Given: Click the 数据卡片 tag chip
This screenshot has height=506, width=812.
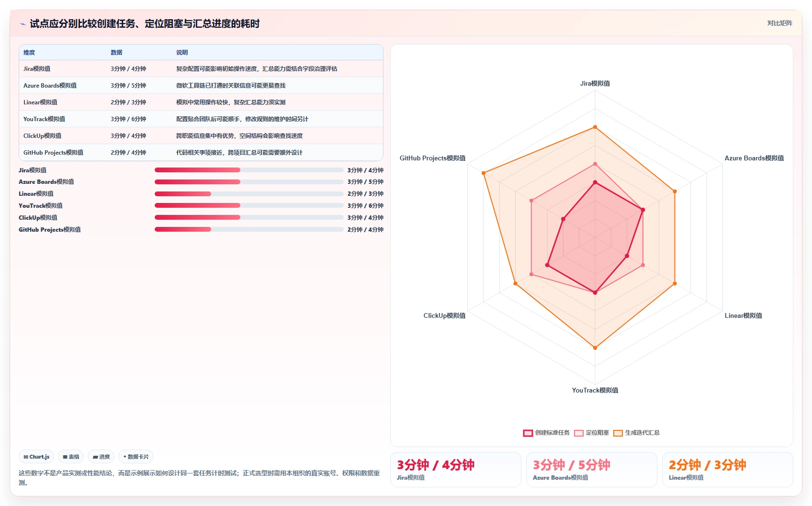Looking at the screenshot, I should 136,457.
